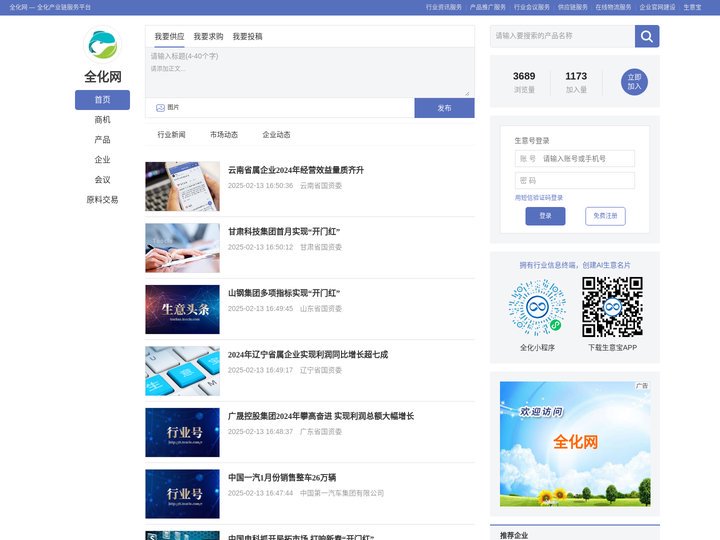Click the 欢迎访问 全化网 advertisement banner
Screen dimensions: 720x540
[x=575, y=444]
